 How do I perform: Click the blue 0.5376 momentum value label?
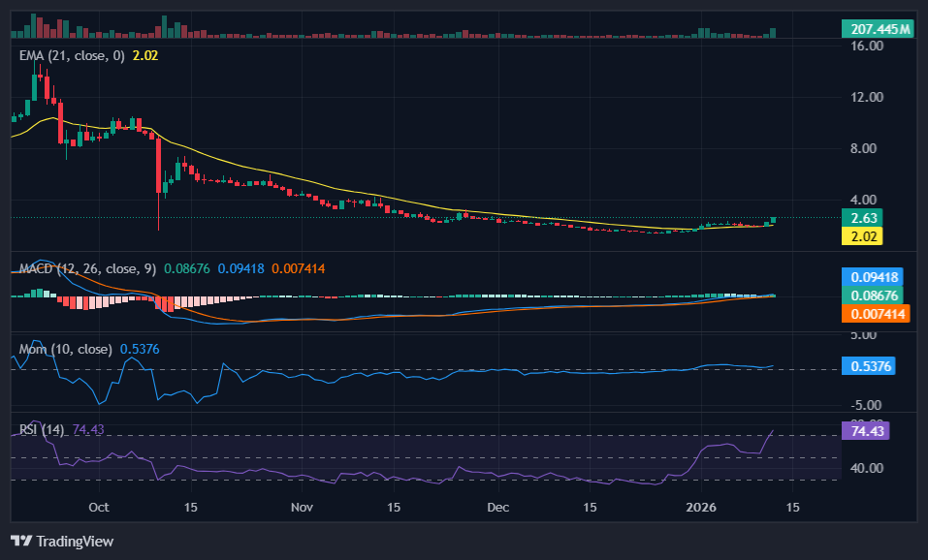[869, 365]
